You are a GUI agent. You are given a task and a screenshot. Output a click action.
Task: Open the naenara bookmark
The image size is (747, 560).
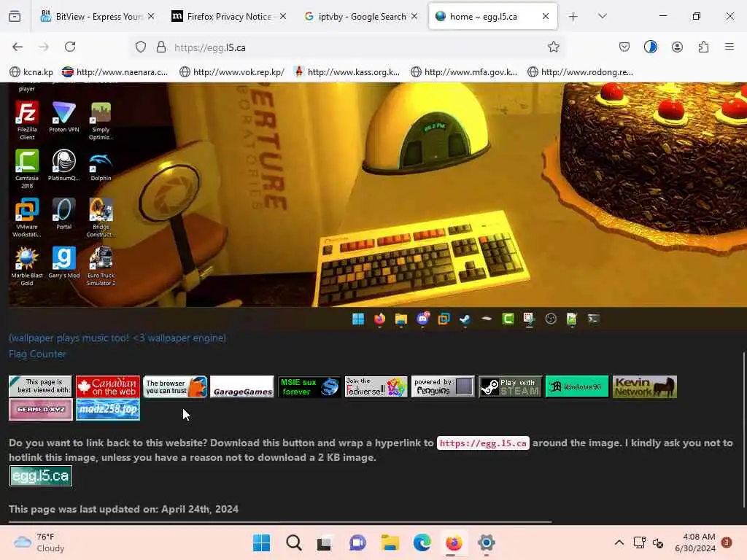click(x=115, y=72)
